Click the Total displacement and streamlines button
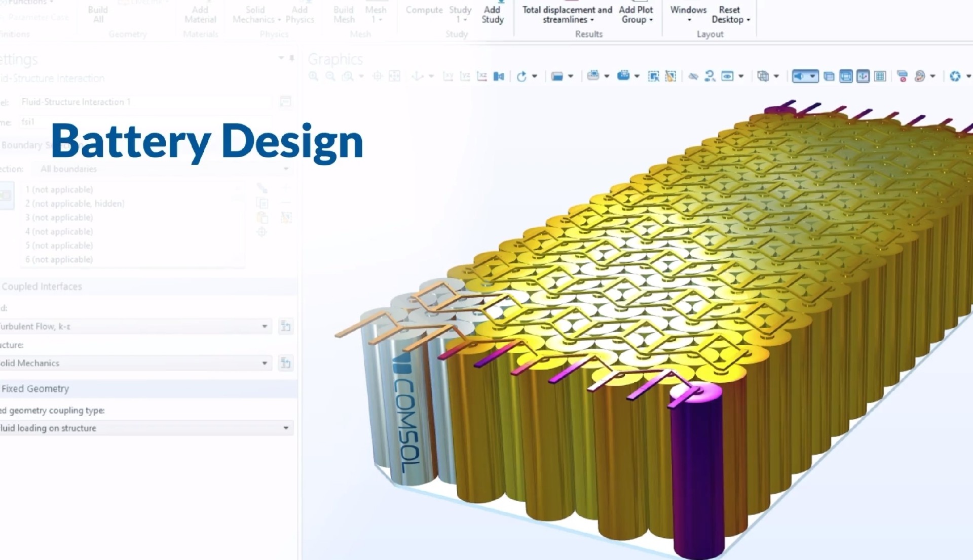This screenshot has height=560, width=973. (567, 14)
